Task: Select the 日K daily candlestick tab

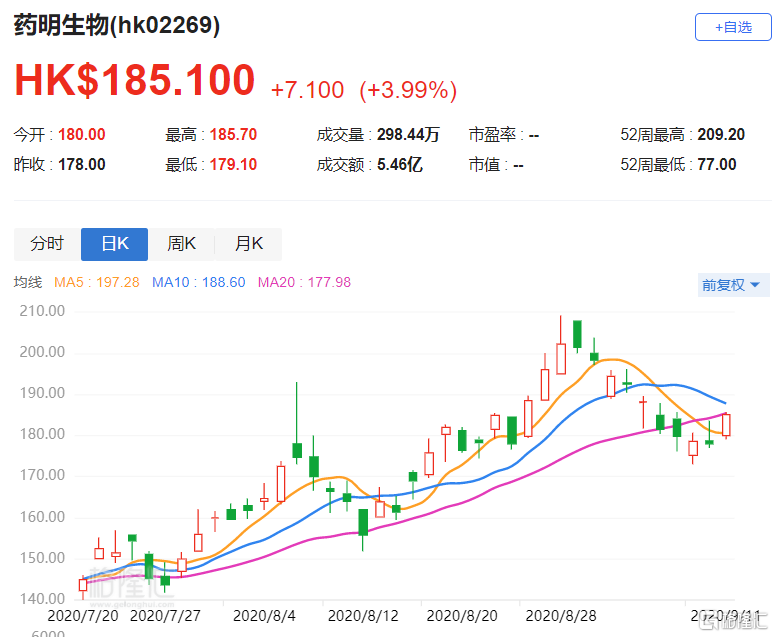Action: pos(114,243)
